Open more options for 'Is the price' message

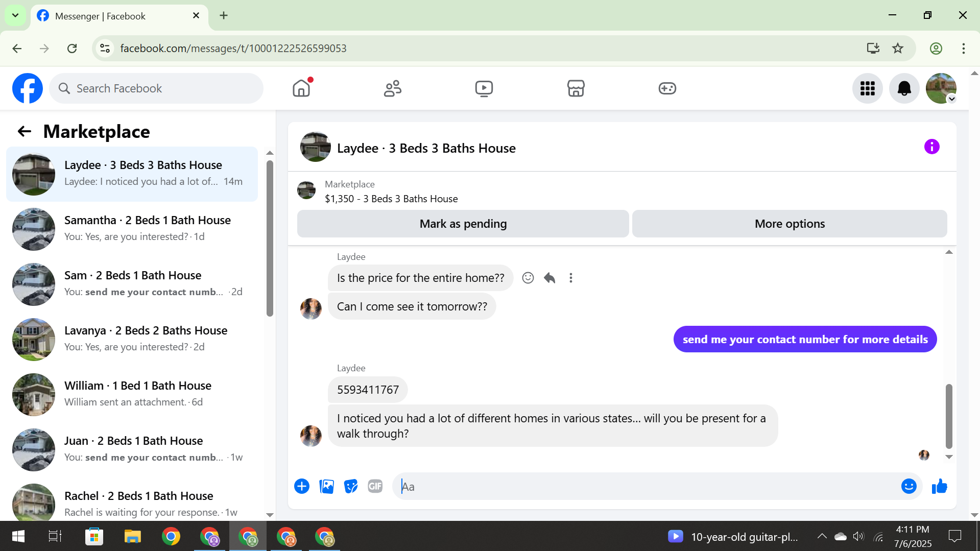click(571, 278)
